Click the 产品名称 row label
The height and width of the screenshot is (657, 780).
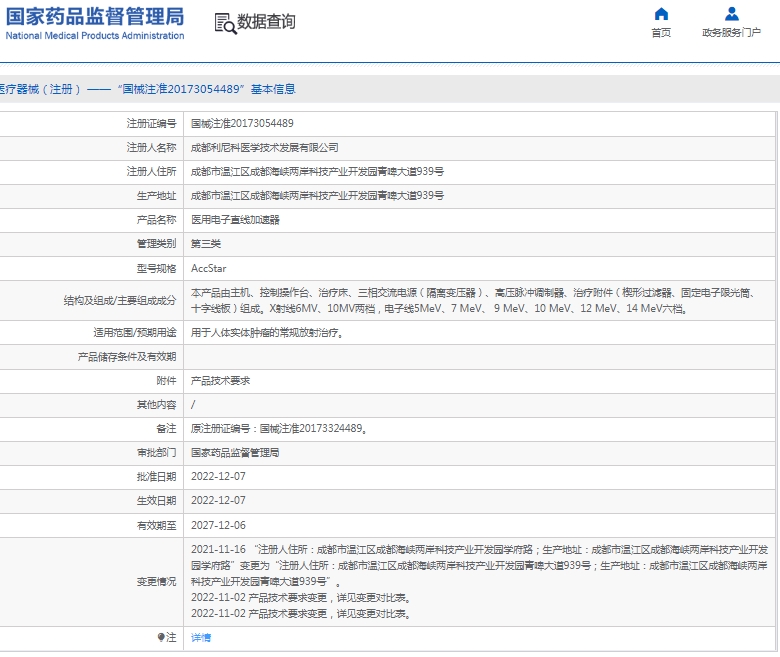tap(156, 220)
